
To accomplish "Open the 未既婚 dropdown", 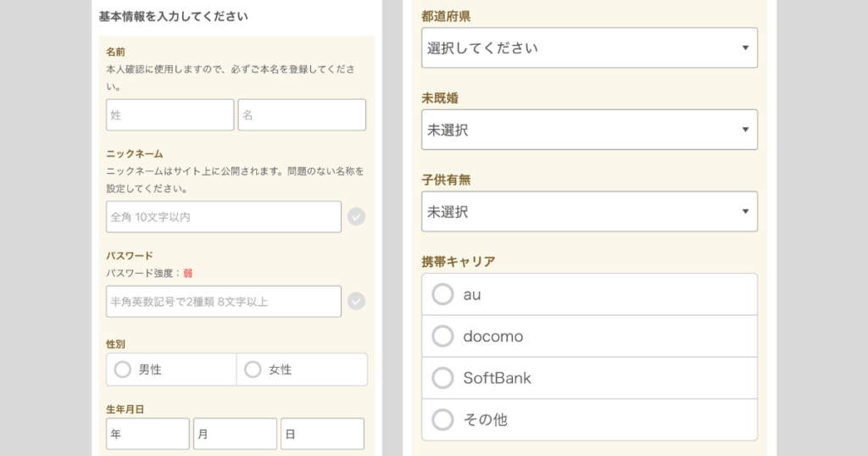I will tap(590, 130).
